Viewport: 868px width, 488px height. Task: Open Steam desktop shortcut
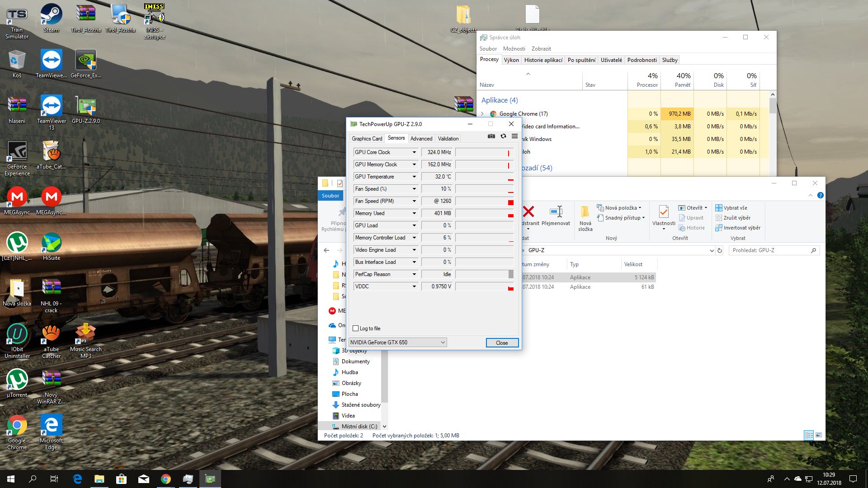click(x=51, y=18)
